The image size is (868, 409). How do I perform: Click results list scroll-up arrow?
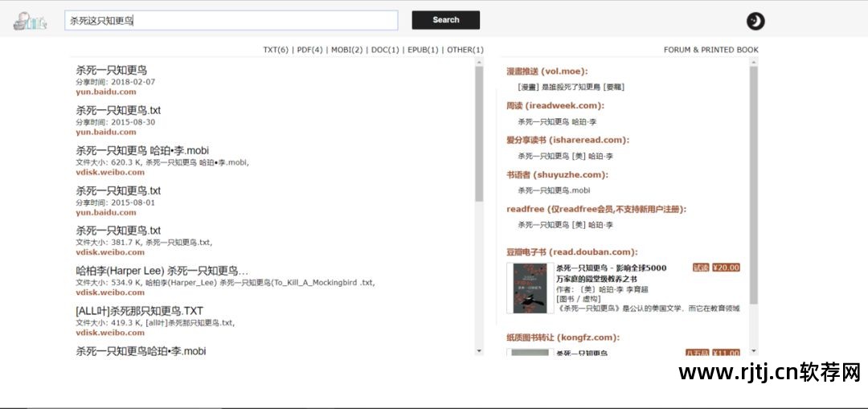pyautogui.click(x=479, y=62)
